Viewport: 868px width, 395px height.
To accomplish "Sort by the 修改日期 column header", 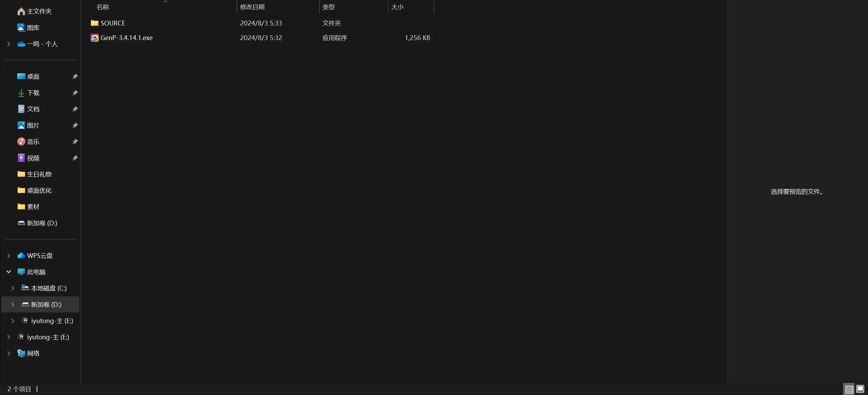I will 252,7.
